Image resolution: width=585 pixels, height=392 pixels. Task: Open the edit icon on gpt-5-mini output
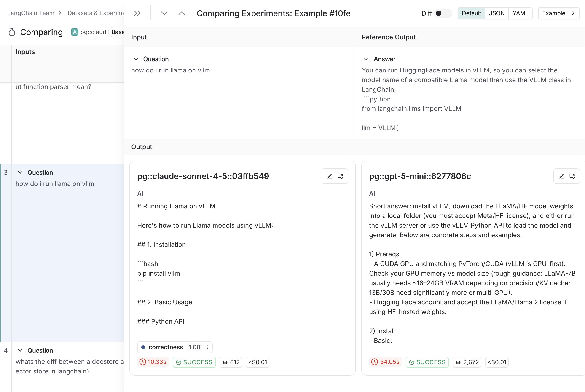[561, 176]
